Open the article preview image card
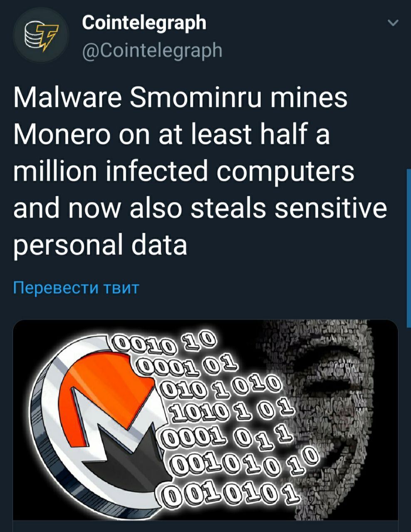Viewport: 411px width, 532px height. pyautogui.click(x=205, y=420)
